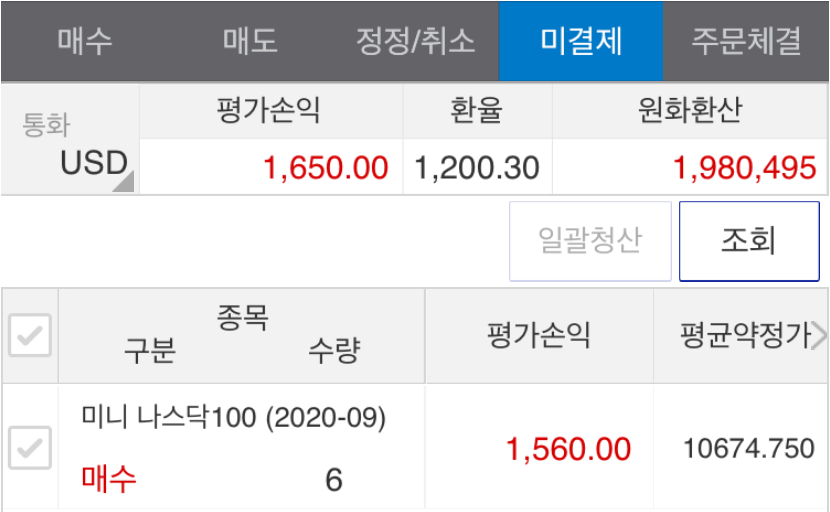
Task: Open the 주문체결 tab
Action: pos(746,41)
